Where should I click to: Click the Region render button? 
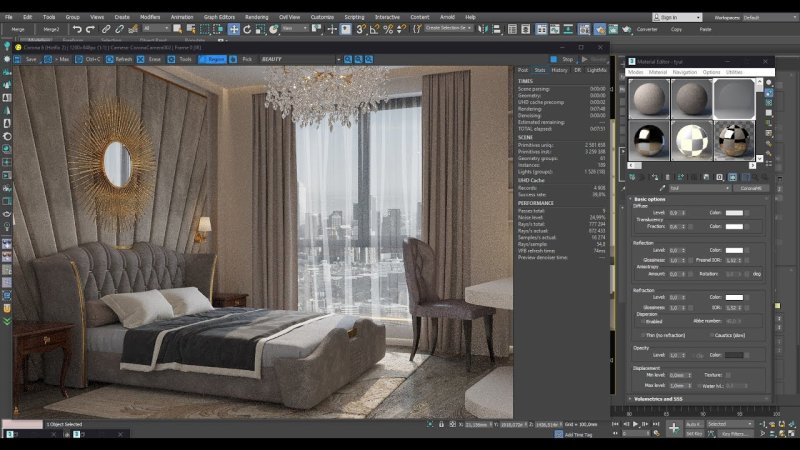click(x=213, y=59)
